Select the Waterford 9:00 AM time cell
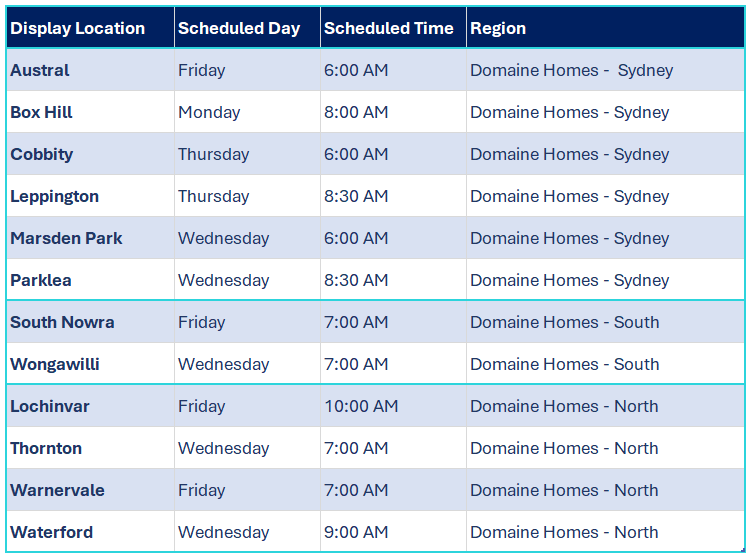This screenshot has height=560, width=752. point(393,532)
